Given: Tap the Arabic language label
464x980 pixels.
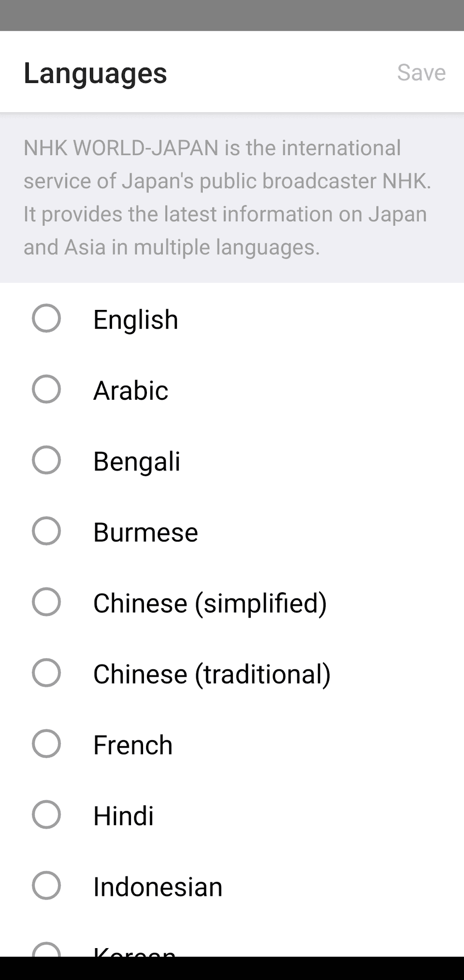Looking at the screenshot, I should click(131, 390).
